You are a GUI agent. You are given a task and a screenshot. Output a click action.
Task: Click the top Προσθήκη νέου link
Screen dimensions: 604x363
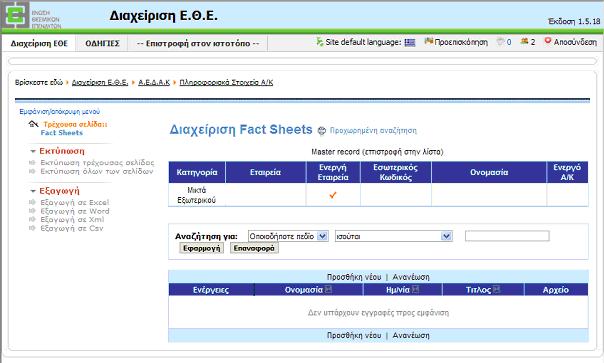coord(354,277)
